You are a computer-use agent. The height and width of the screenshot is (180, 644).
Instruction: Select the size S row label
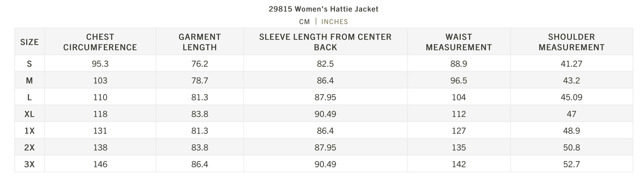click(x=29, y=64)
